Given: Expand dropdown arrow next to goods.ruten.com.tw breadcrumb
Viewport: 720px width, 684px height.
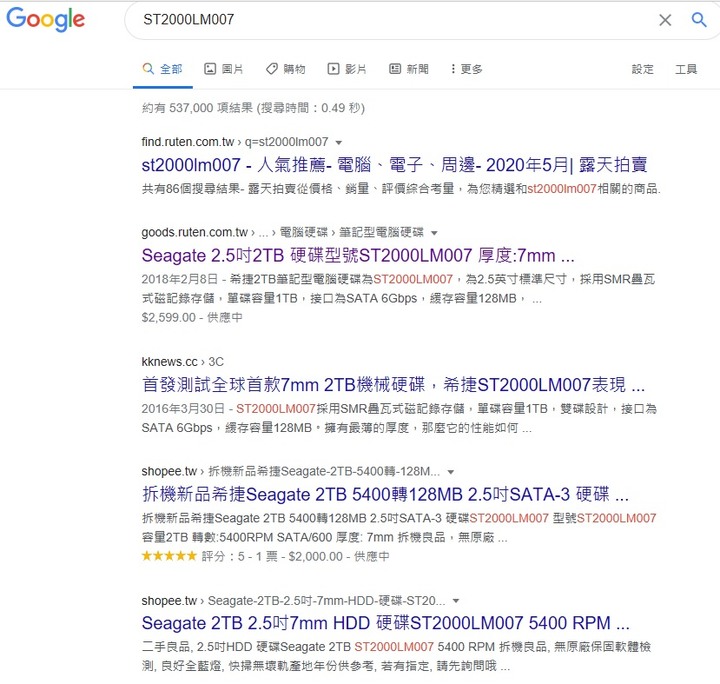Looking at the screenshot, I should point(434,233).
